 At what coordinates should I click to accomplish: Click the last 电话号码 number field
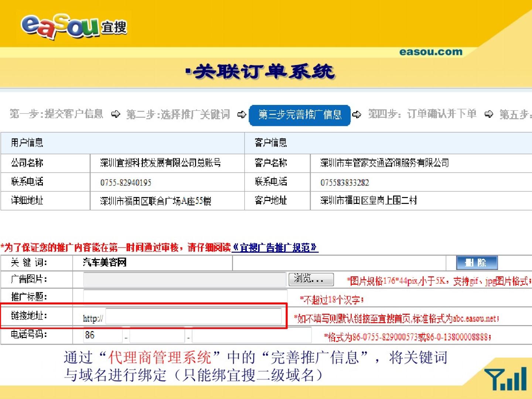252,335
